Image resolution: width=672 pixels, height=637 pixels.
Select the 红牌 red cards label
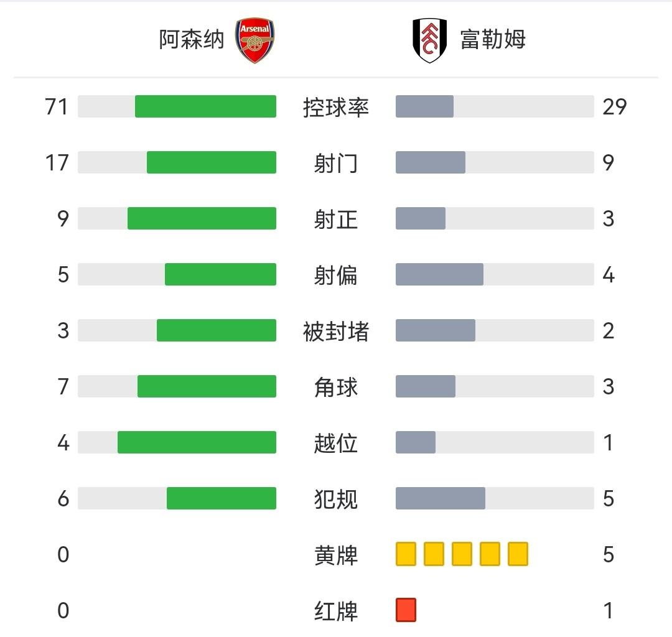pyautogui.click(x=336, y=611)
